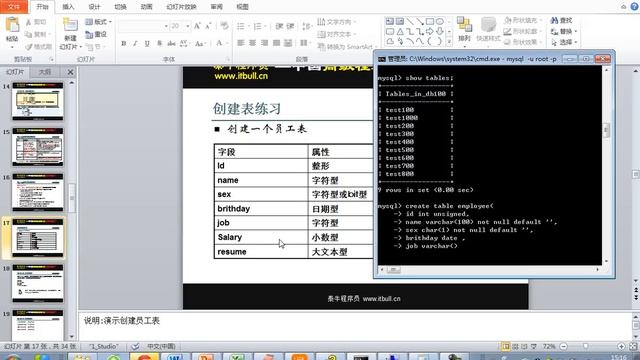Switch to the 大纲 (Outline) pane tab
640x360 pixels.
(44, 72)
